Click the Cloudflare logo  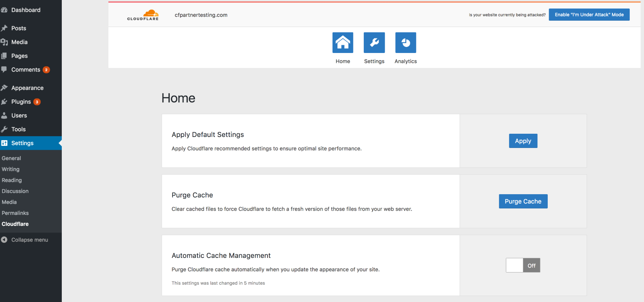(x=143, y=15)
